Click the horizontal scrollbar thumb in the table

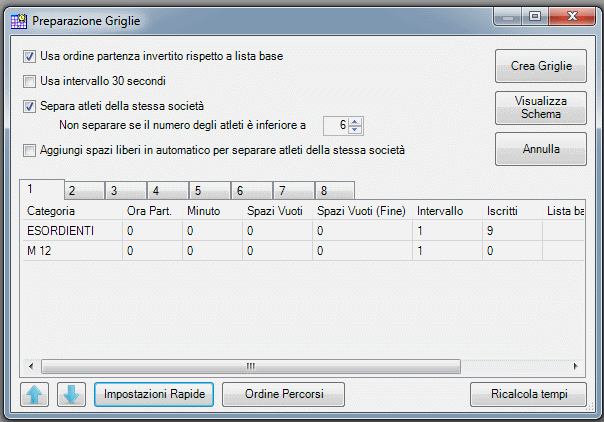pos(251,366)
